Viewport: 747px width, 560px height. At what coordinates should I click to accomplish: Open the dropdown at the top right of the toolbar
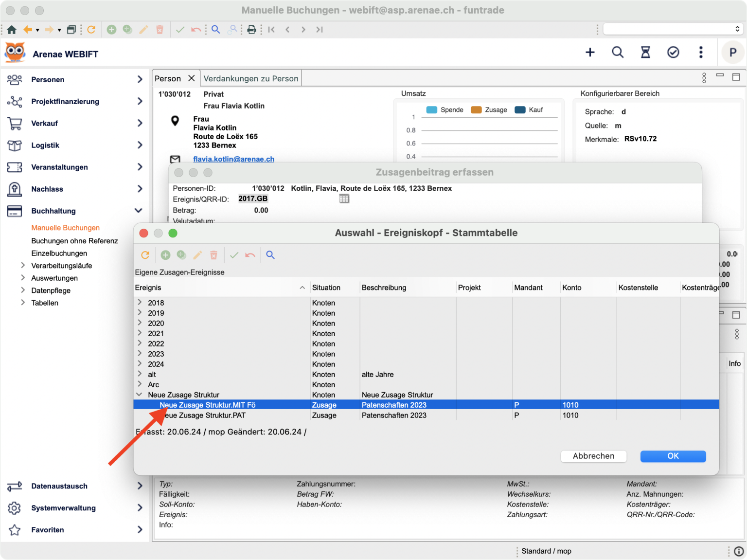[x=673, y=29]
